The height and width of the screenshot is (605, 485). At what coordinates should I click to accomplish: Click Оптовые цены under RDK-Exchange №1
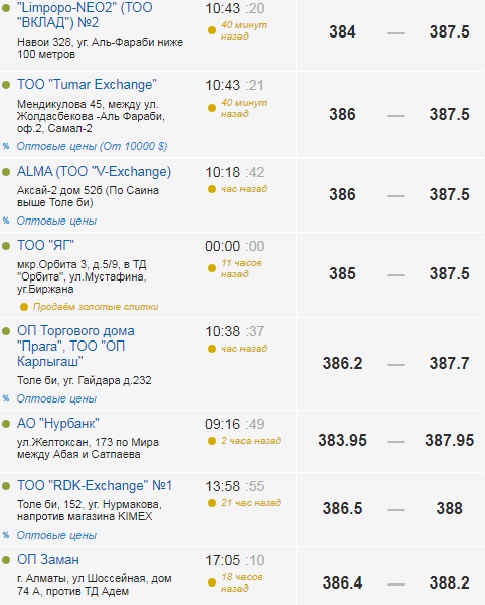pos(57,535)
